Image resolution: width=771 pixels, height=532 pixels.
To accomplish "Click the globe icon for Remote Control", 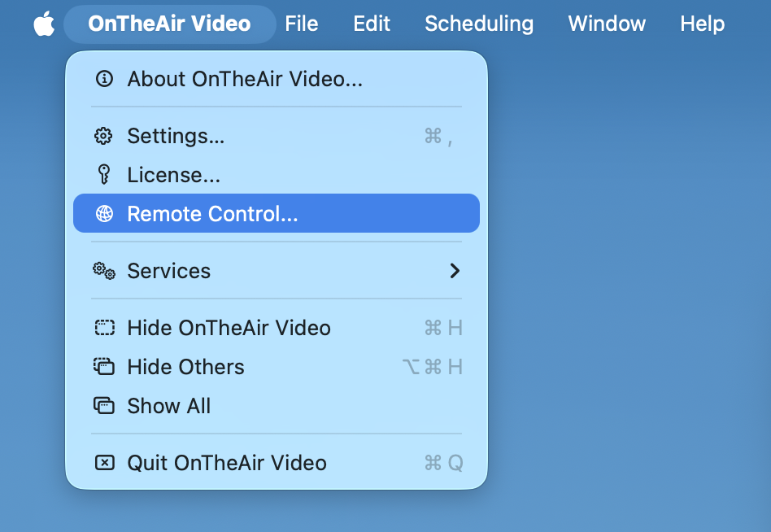I will 104,214.
